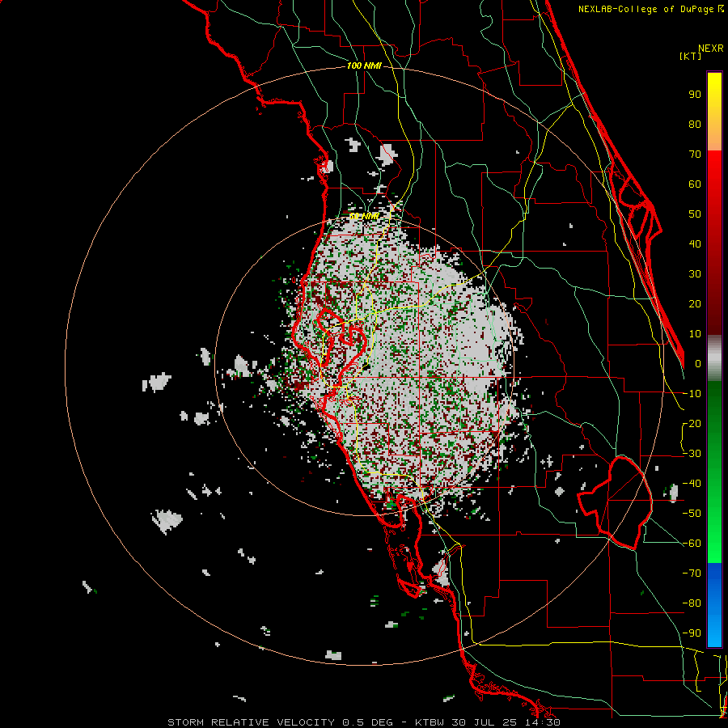
Task: Select the -30 knot scale label
Action: tap(692, 454)
